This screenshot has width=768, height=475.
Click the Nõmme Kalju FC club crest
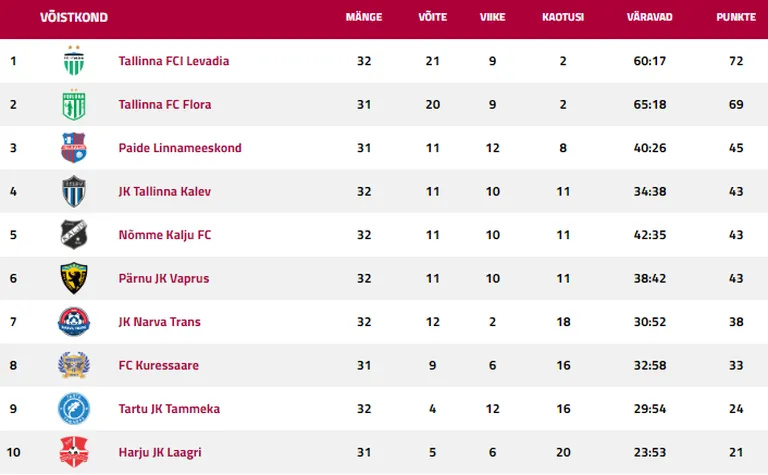point(74,235)
